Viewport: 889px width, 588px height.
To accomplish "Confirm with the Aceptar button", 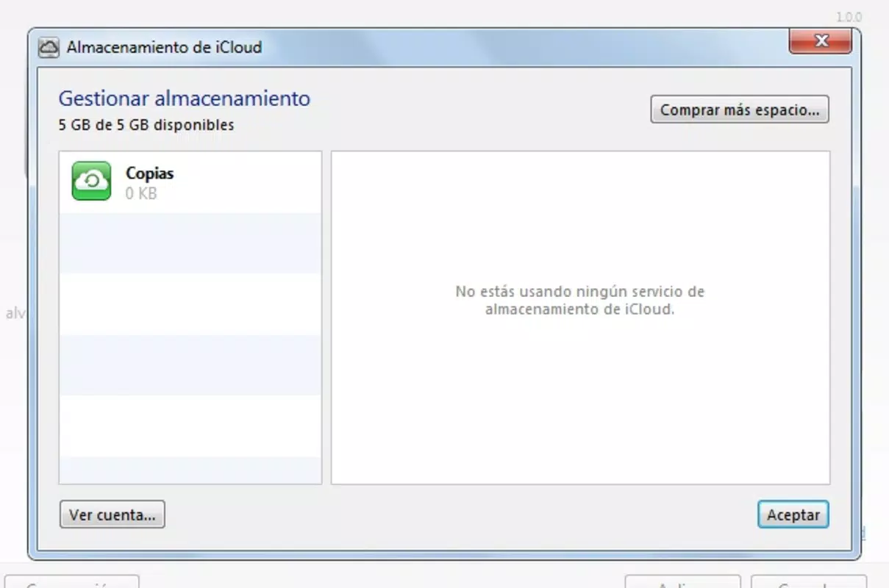I will coord(793,514).
